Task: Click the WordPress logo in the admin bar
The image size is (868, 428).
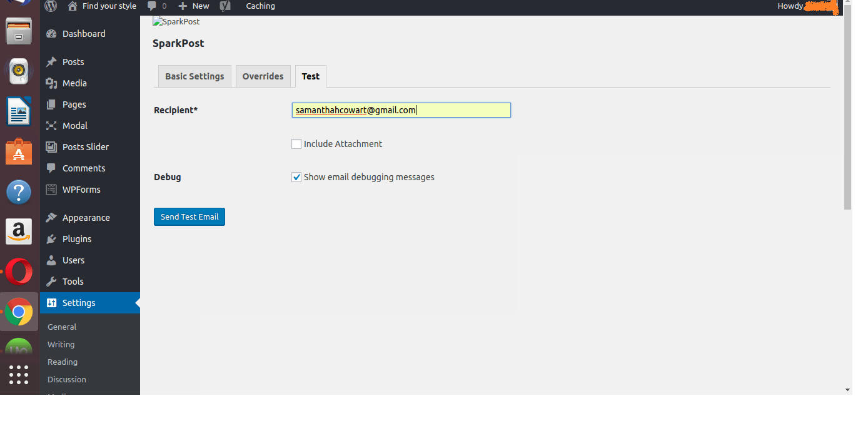Action: click(x=50, y=7)
